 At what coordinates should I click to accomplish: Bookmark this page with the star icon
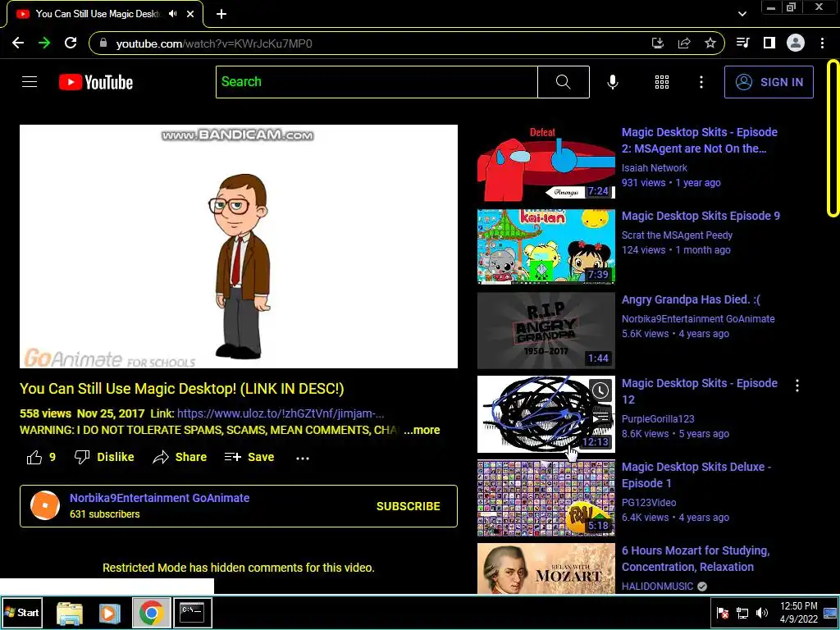tap(710, 43)
